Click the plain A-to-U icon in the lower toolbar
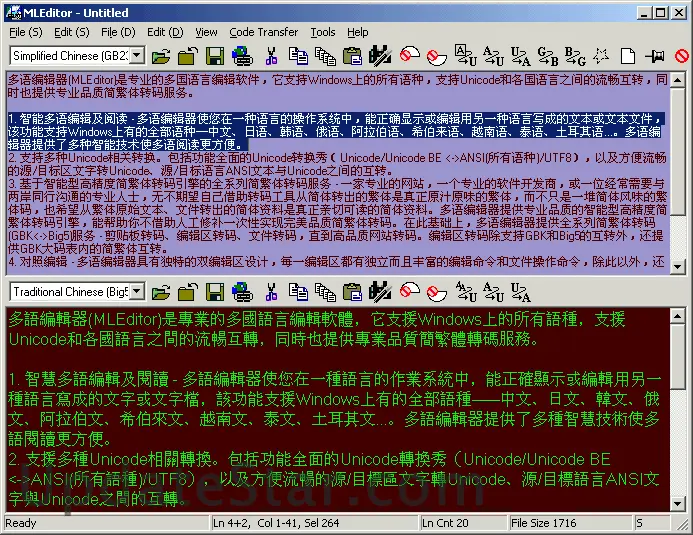Viewport: 693px width, 535px height. [x=493, y=292]
